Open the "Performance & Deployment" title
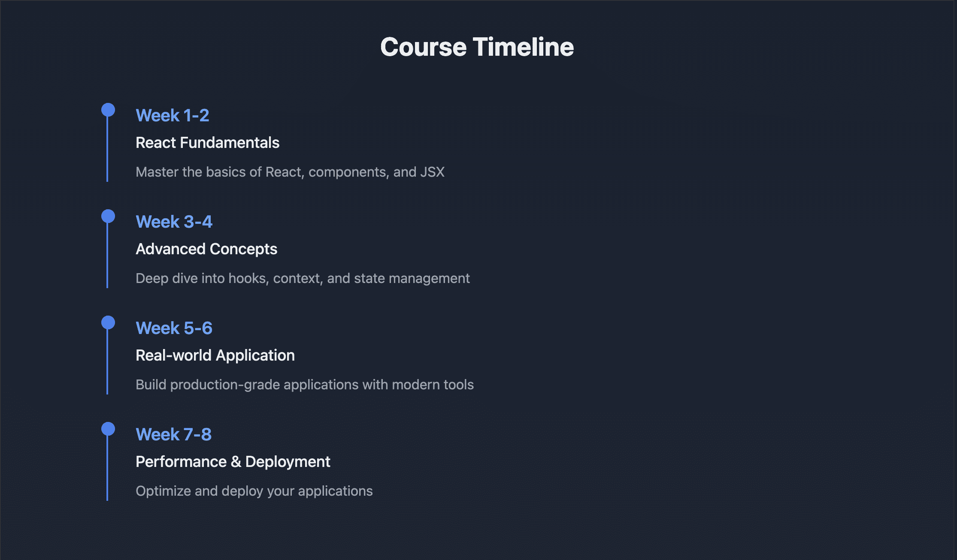 (x=233, y=462)
